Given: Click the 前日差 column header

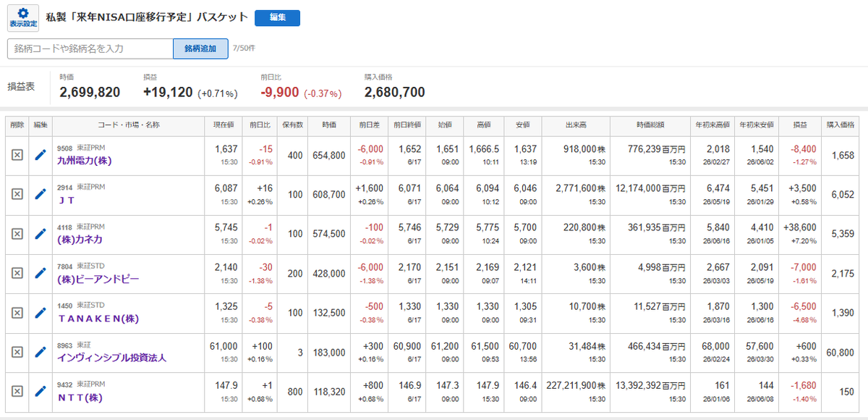Looking at the screenshot, I should (x=369, y=125).
